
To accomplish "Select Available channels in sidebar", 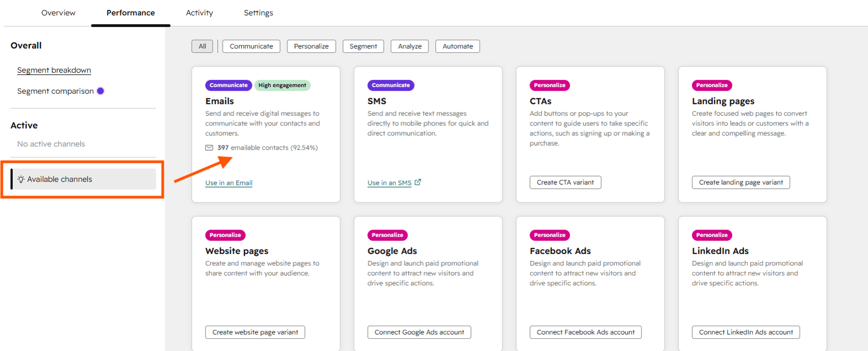I will click(83, 179).
